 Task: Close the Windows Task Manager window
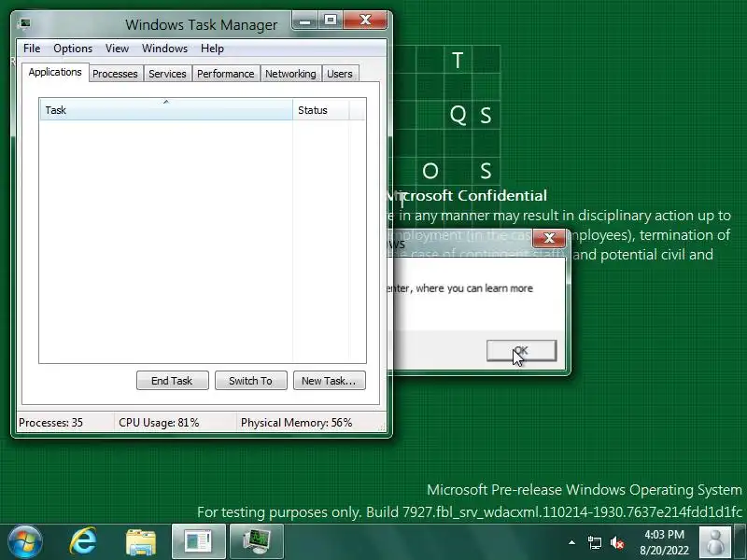(365, 21)
